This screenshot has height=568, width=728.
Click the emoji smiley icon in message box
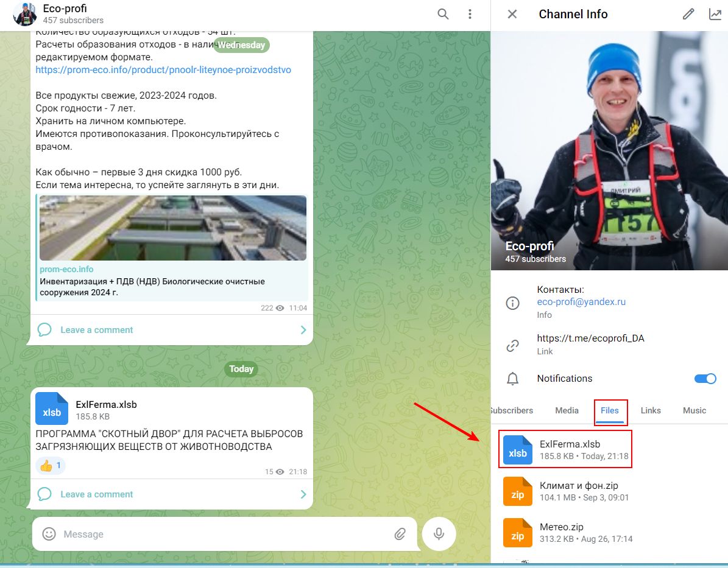click(x=49, y=534)
